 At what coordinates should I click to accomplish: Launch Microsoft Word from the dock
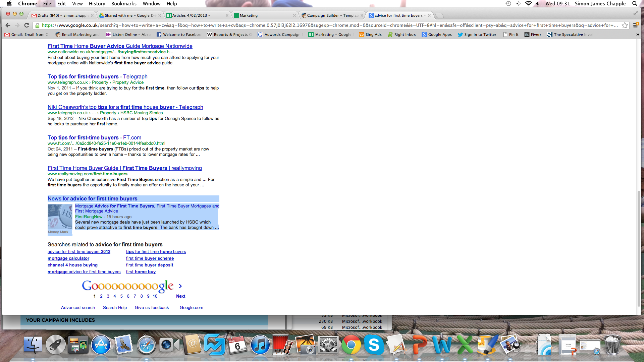pyautogui.click(x=442, y=345)
